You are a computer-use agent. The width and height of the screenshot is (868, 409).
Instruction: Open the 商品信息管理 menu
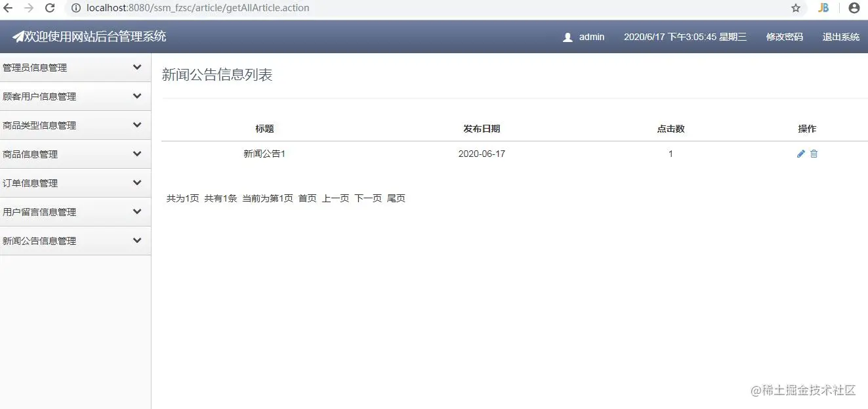tap(75, 154)
